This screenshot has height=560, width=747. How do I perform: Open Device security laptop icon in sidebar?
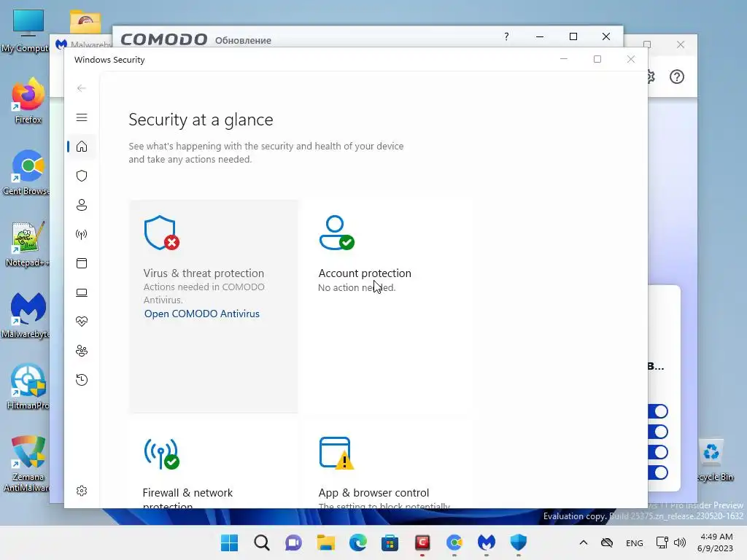(82, 292)
